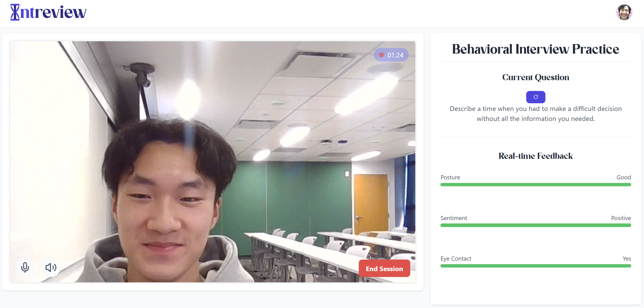Screen dimensions: 644x308
Task: Click the Real-time Feedback heading
Action: click(535, 156)
